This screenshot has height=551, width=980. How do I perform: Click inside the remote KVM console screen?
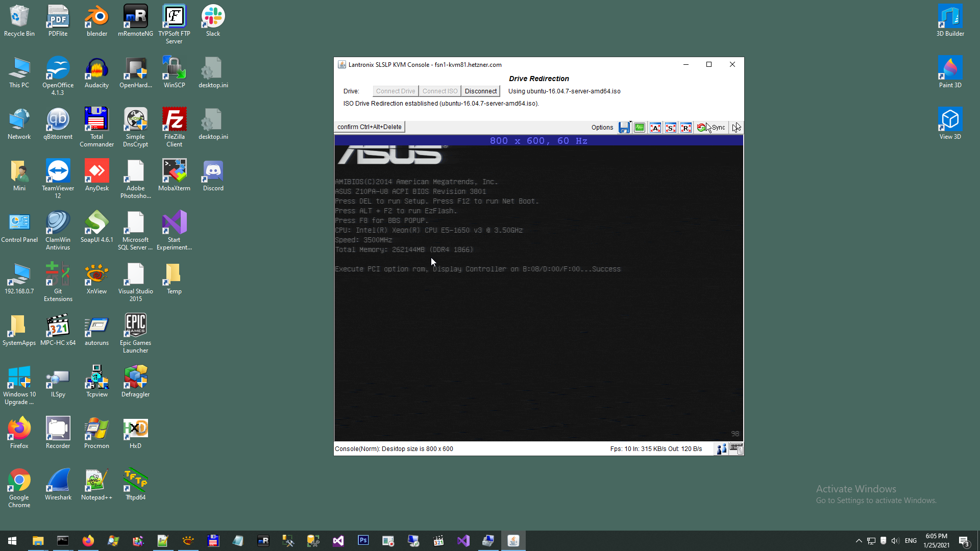538,332
